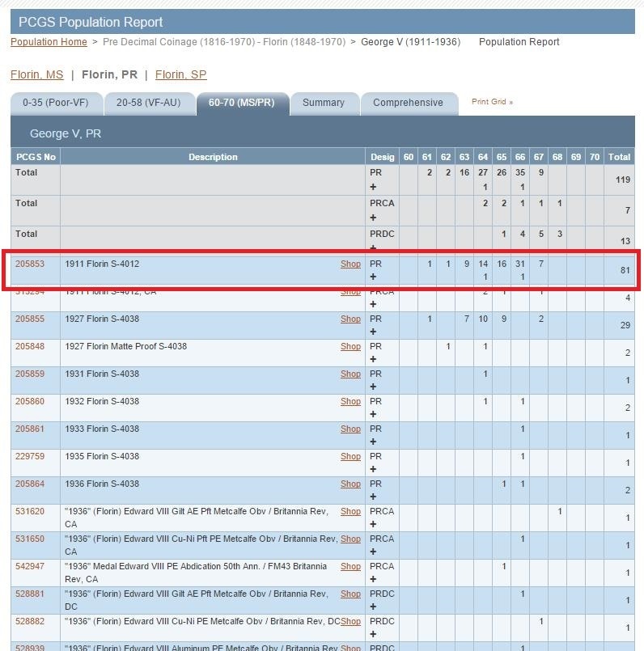Viewport: 644px width, 651px height.
Task: Click the Print Grid link
Action: [492, 102]
